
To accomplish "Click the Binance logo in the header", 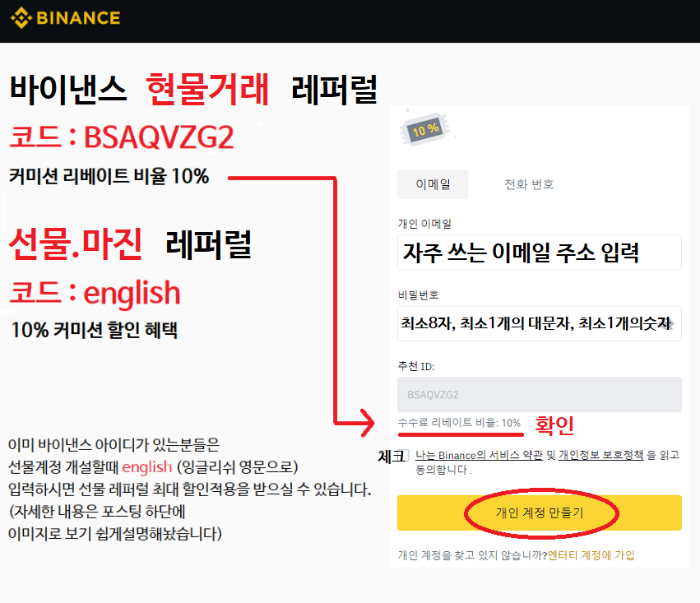I will pyautogui.click(x=65, y=18).
